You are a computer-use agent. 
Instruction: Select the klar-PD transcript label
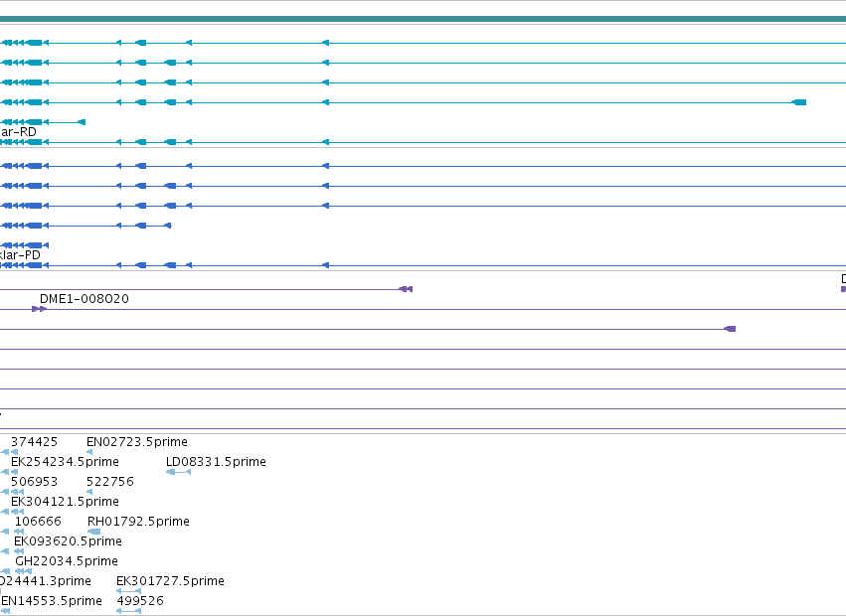20,255
